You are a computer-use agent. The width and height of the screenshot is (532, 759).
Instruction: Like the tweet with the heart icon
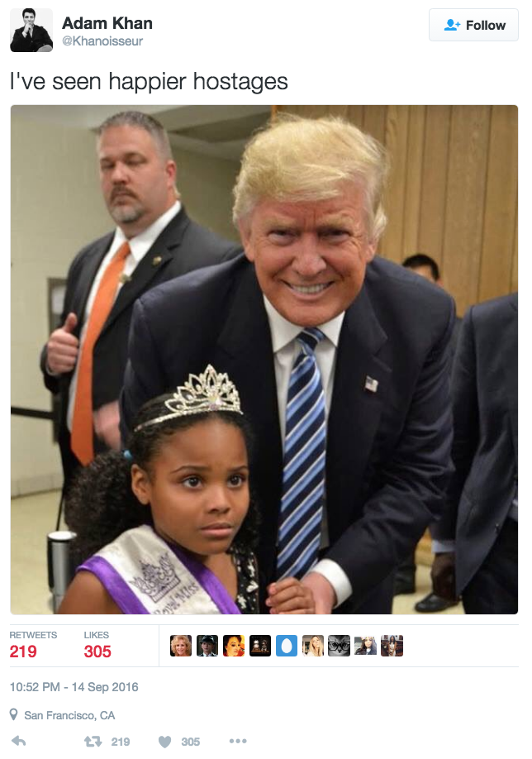(165, 742)
